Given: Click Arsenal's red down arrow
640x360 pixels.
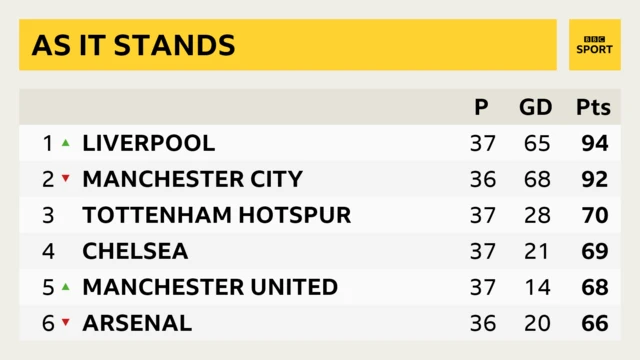Looking at the screenshot, I should (x=65, y=322).
